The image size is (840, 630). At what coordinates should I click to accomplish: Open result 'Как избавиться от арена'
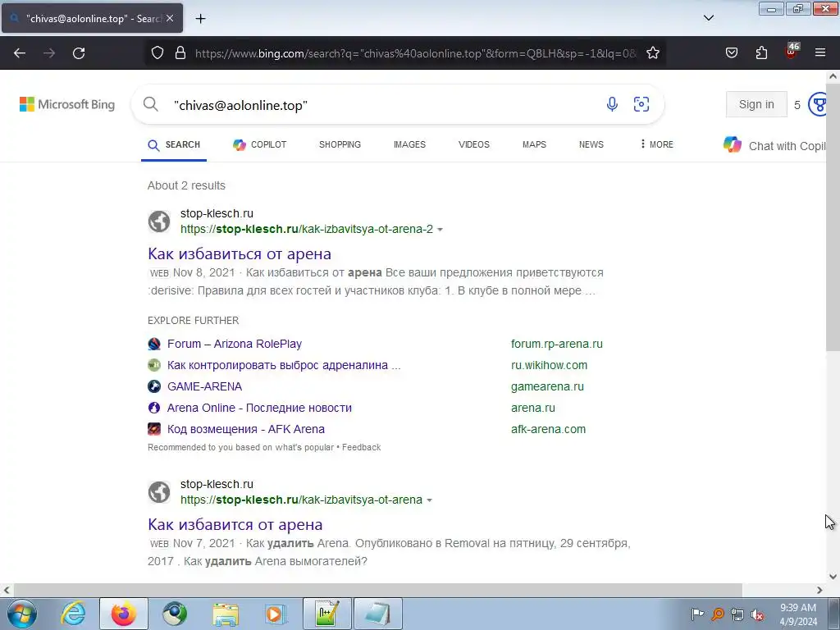tap(240, 254)
